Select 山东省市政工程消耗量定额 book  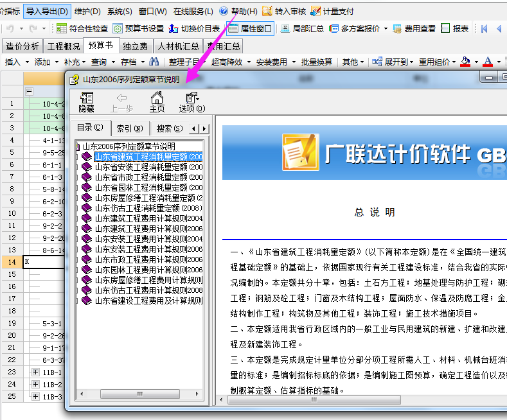click(148, 177)
